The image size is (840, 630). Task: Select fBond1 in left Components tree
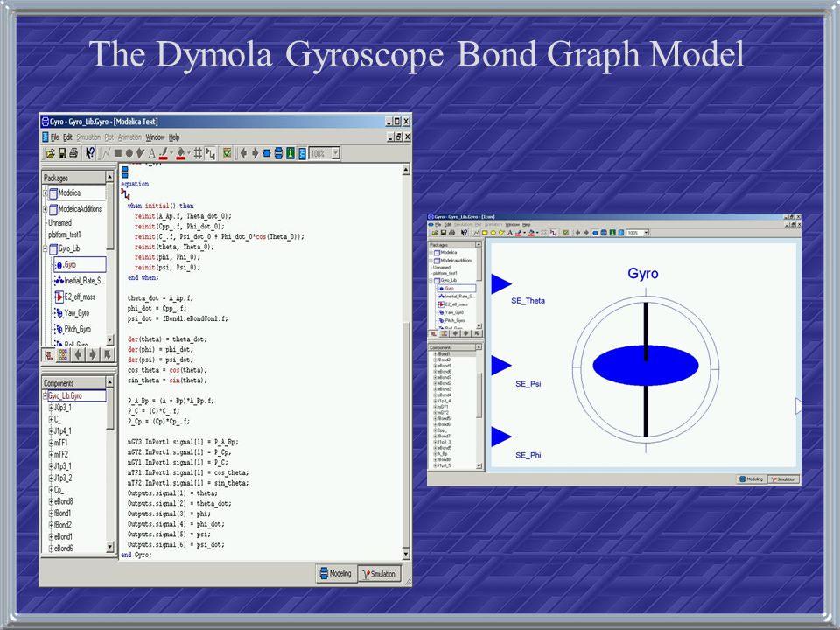(63, 514)
